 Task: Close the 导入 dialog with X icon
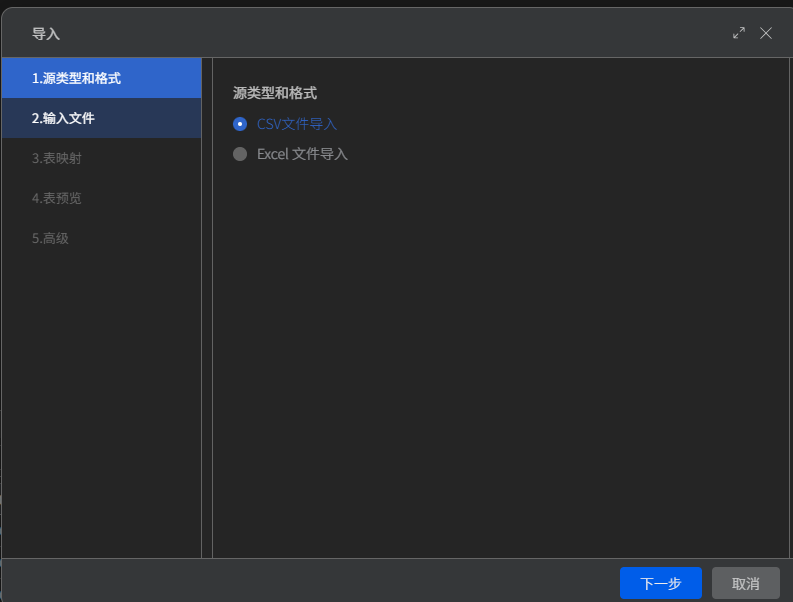[766, 33]
